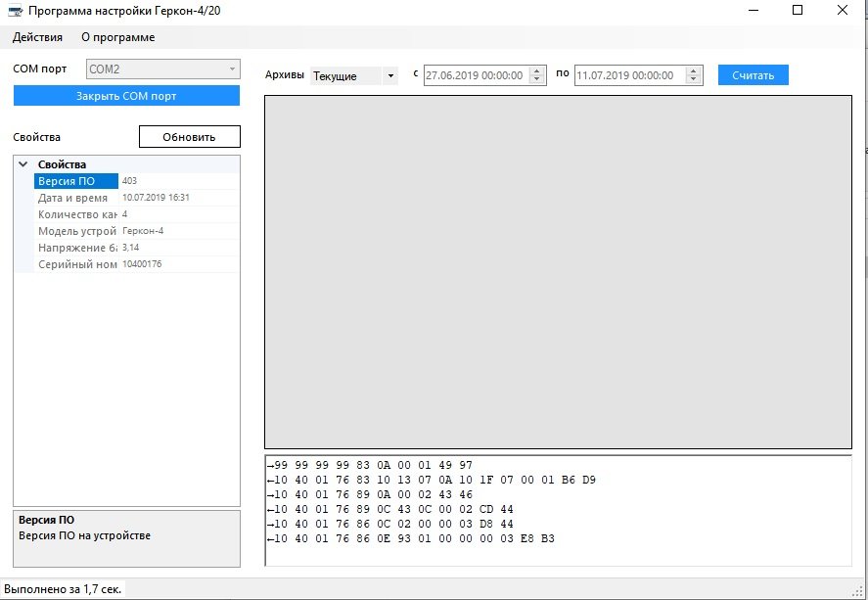Click the value 10400176
Image resolution: width=868 pixels, height=600 pixels.
142,264
